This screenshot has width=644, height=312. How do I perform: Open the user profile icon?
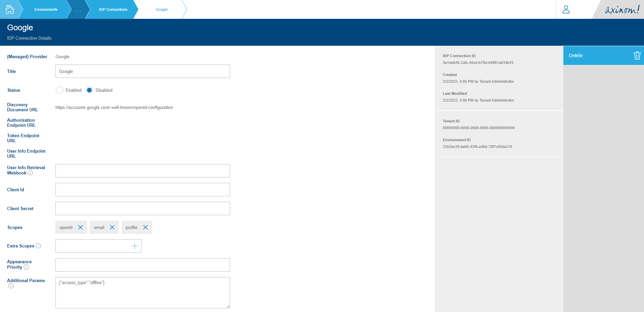(x=566, y=10)
